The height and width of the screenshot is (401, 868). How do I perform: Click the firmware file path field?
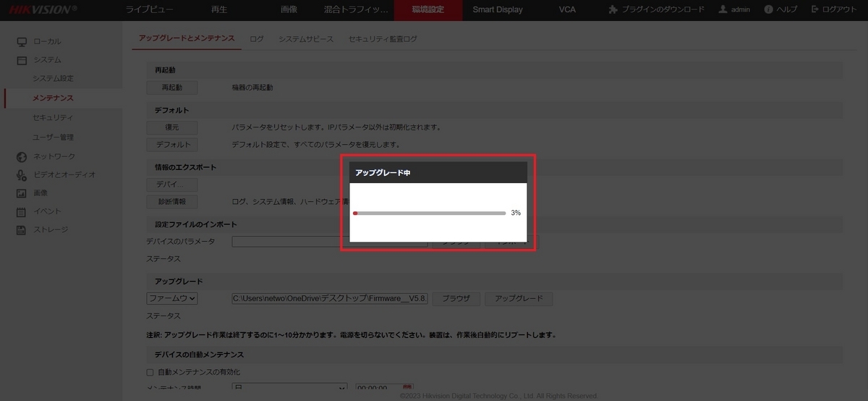(330, 298)
